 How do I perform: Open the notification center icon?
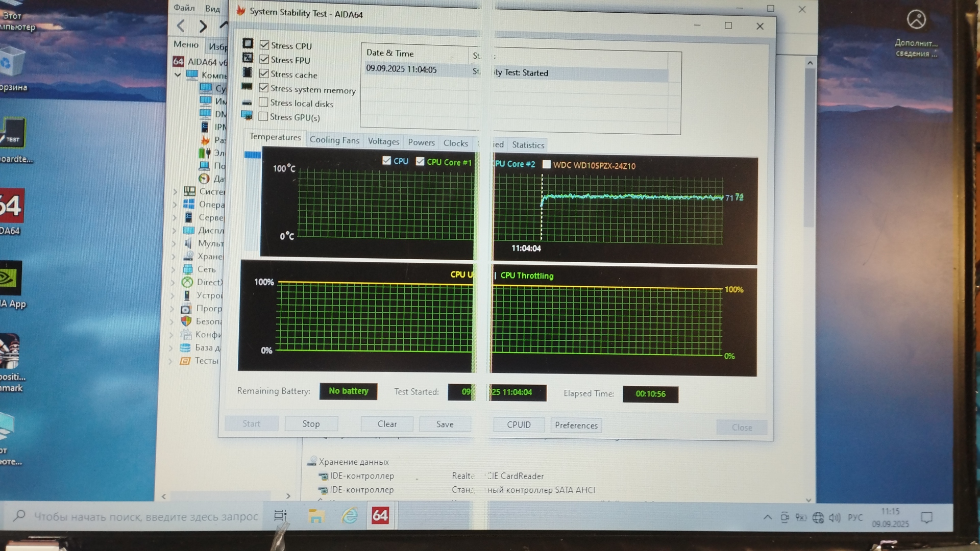[926, 518]
